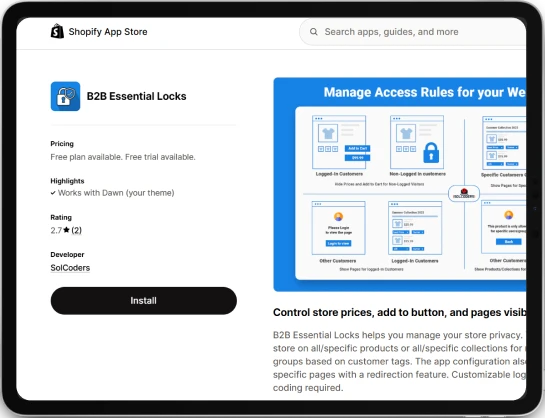This screenshot has height=418, width=545.
Task: Click the checkmark beside Works with Dawn
Action: point(53,193)
